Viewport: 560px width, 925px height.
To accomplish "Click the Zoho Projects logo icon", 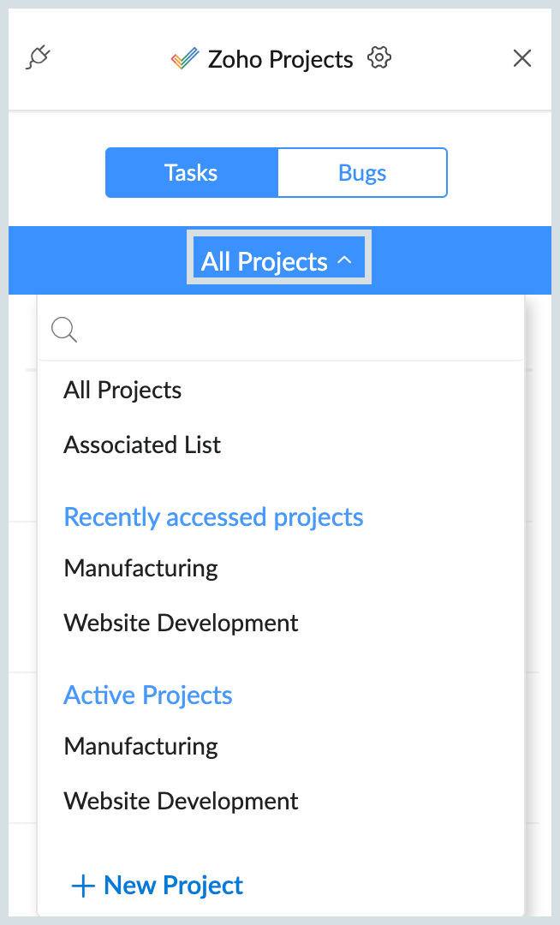I will 184,59.
